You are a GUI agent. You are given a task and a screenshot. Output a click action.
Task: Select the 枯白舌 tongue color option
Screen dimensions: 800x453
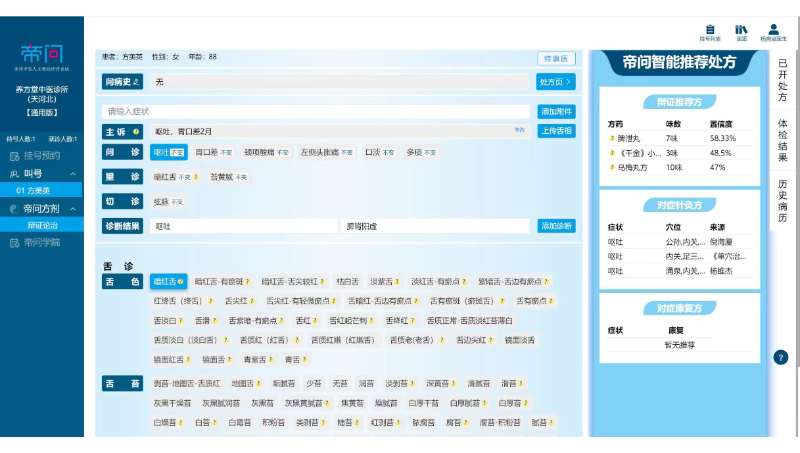(347, 282)
